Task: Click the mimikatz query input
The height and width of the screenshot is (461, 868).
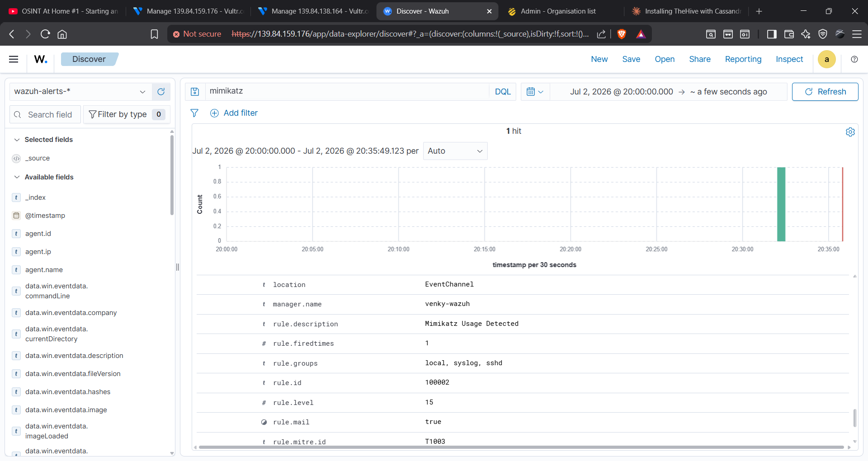Action: point(347,91)
